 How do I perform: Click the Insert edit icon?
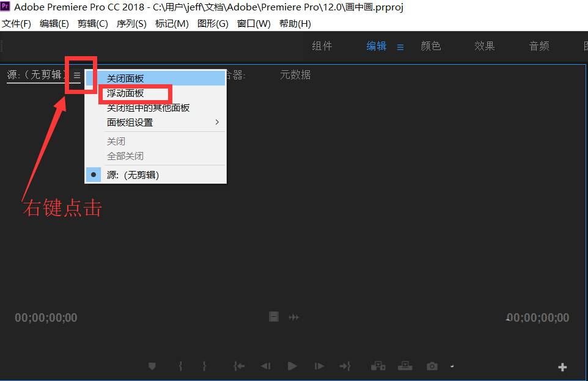378,366
